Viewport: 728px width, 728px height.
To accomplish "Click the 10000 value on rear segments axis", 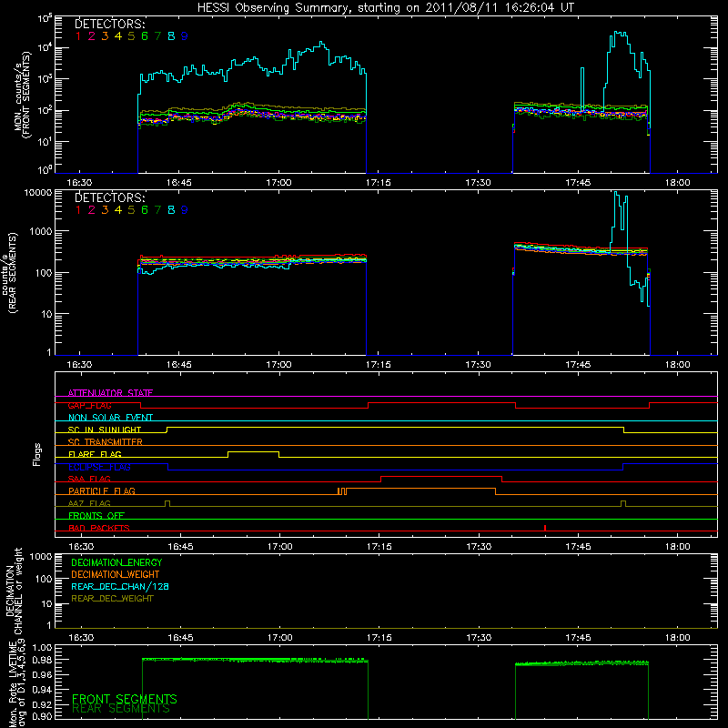I will coord(37,193).
